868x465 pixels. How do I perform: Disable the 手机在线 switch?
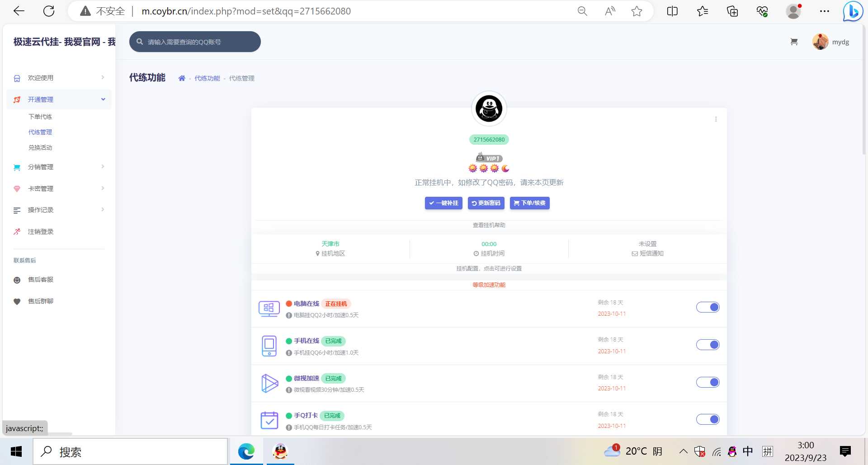coord(708,344)
